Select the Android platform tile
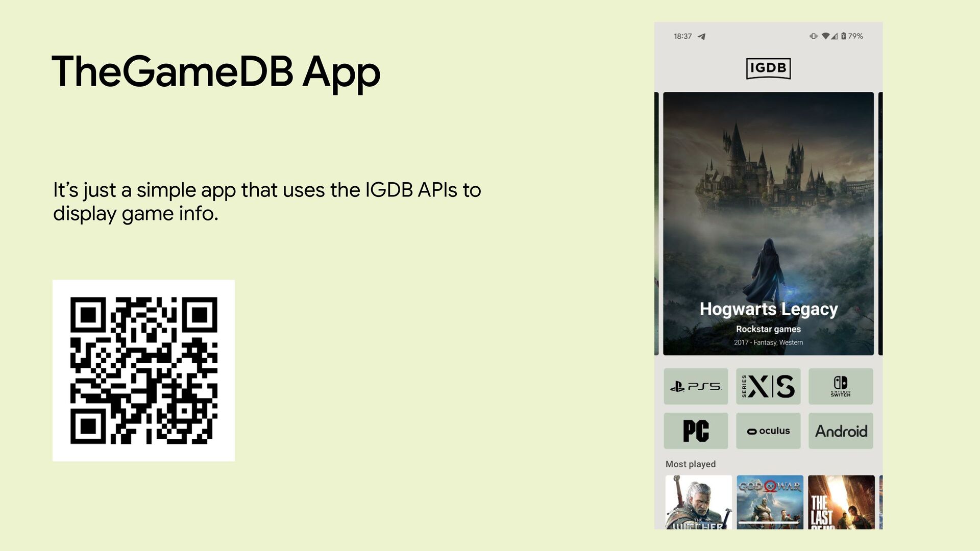Screen dimensions: 980x551 (x=841, y=431)
